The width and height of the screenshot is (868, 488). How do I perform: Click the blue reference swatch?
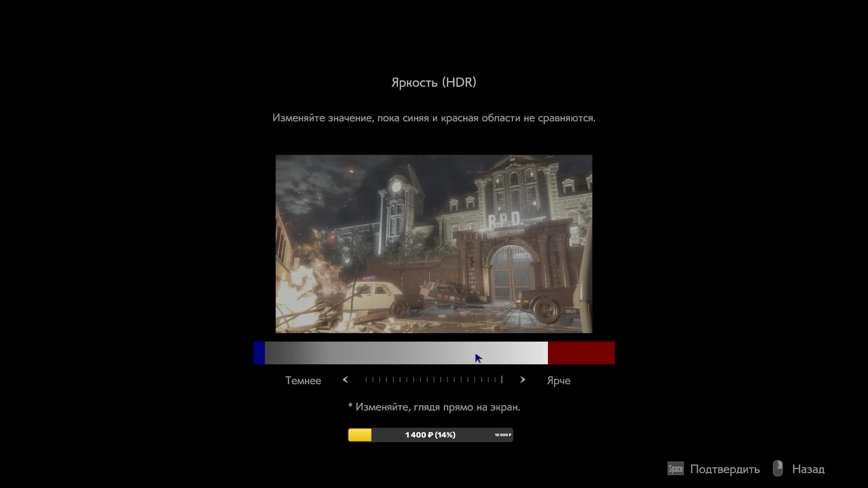(x=259, y=353)
